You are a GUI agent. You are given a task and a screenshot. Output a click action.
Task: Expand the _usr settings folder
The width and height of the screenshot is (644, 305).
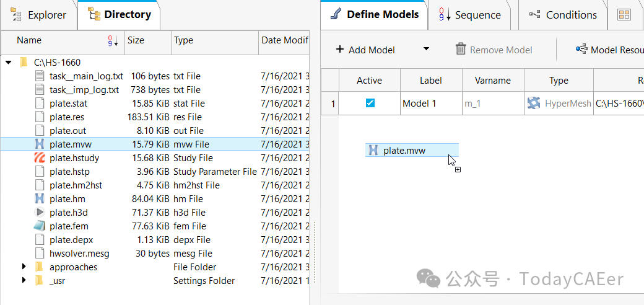25,280
